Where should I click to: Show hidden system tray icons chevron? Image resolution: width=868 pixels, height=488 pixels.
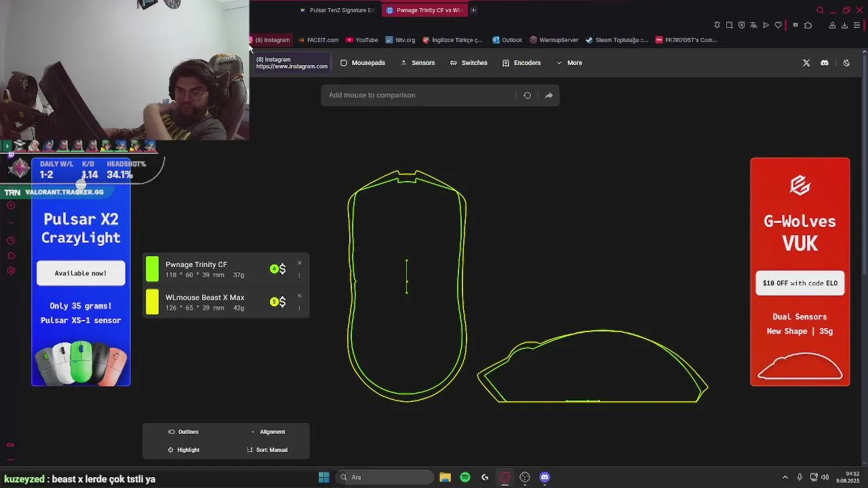785,477
